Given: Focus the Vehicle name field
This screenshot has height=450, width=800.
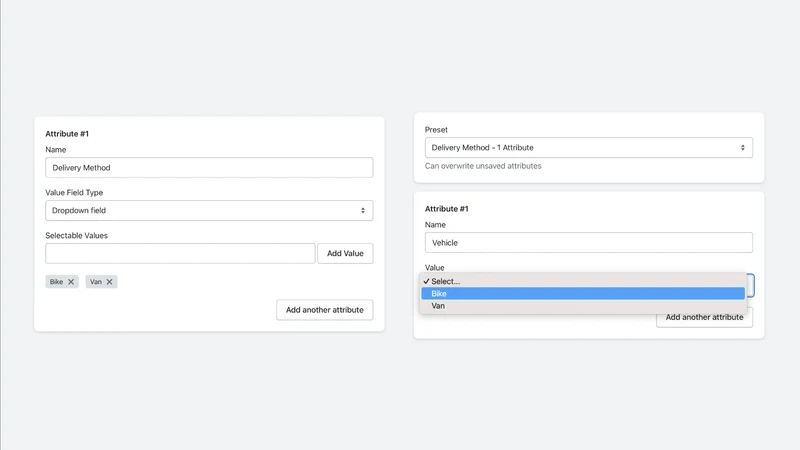Looking at the screenshot, I should pyautogui.click(x=589, y=242).
